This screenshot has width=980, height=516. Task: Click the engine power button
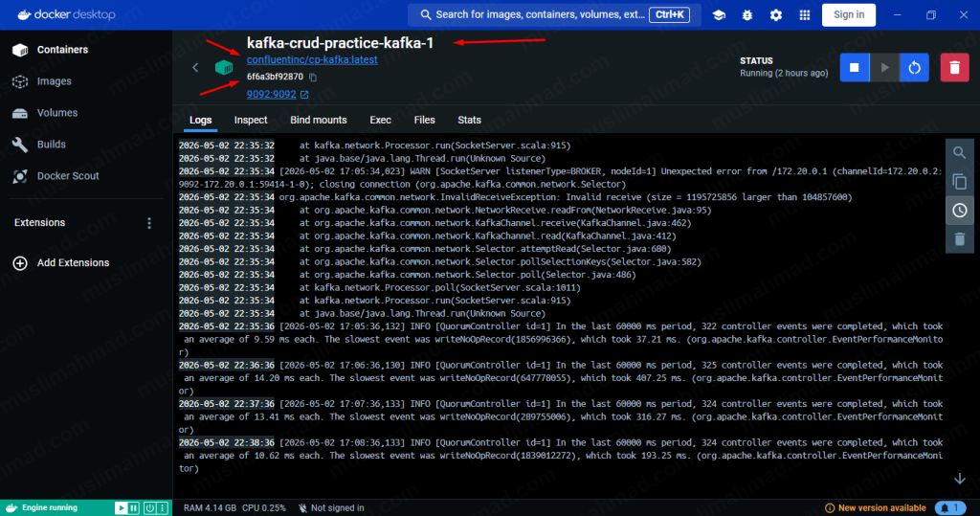(150, 508)
